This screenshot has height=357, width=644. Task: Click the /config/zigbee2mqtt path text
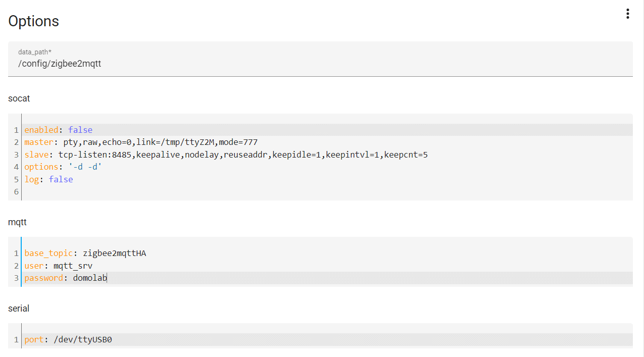coord(60,64)
